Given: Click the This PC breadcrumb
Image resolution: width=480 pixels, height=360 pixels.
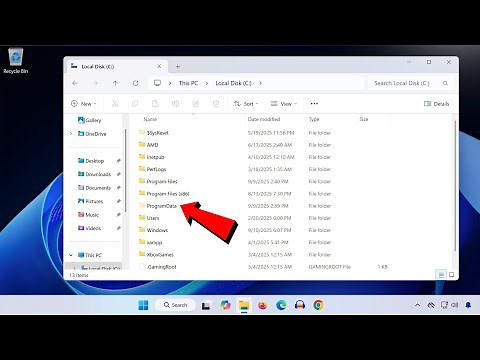Looking at the screenshot, I should pyautogui.click(x=188, y=83).
